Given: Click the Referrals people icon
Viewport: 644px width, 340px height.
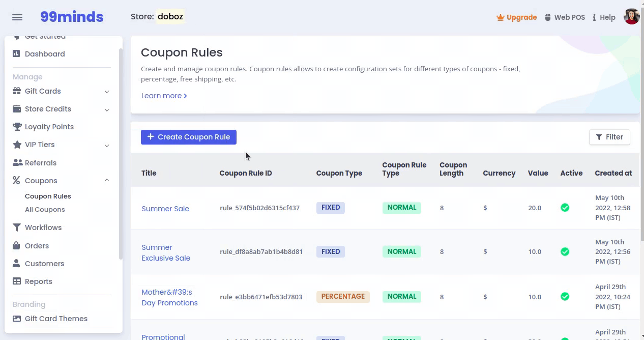Looking at the screenshot, I should [17, 163].
